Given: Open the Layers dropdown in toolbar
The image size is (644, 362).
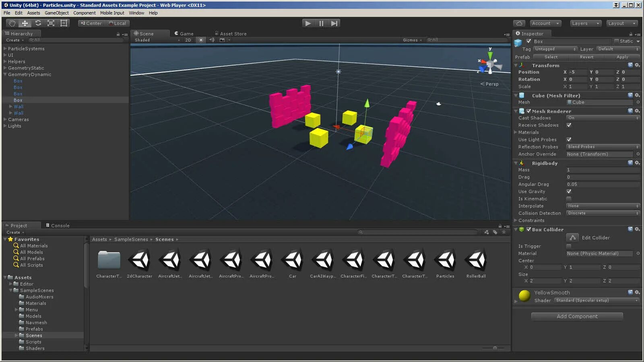Looking at the screenshot, I should (x=585, y=23).
